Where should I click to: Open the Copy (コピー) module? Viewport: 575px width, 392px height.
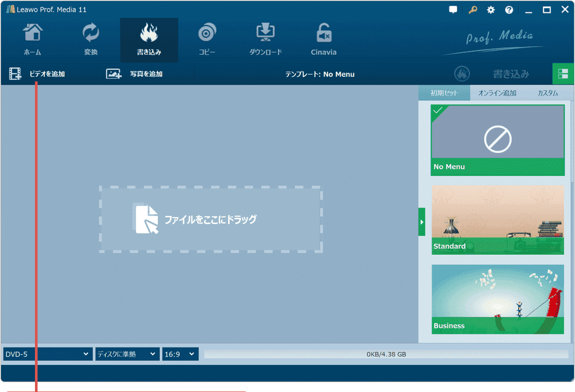tap(207, 40)
